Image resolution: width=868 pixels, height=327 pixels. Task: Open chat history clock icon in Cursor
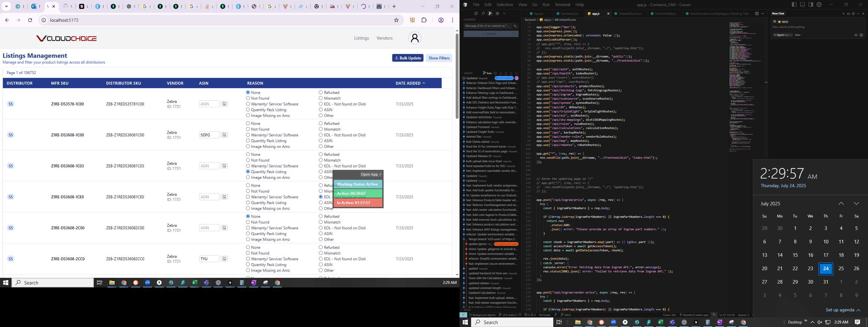coord(853,13)
